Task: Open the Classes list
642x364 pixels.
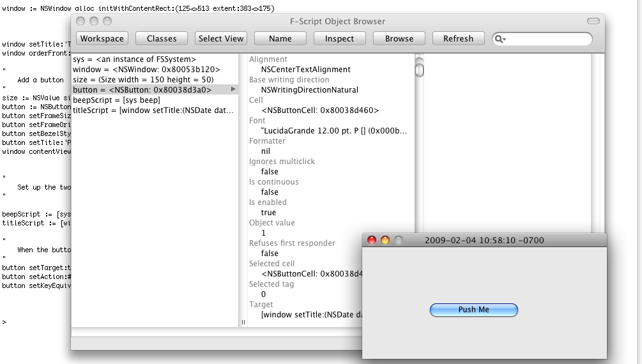Action: point(162,38)
